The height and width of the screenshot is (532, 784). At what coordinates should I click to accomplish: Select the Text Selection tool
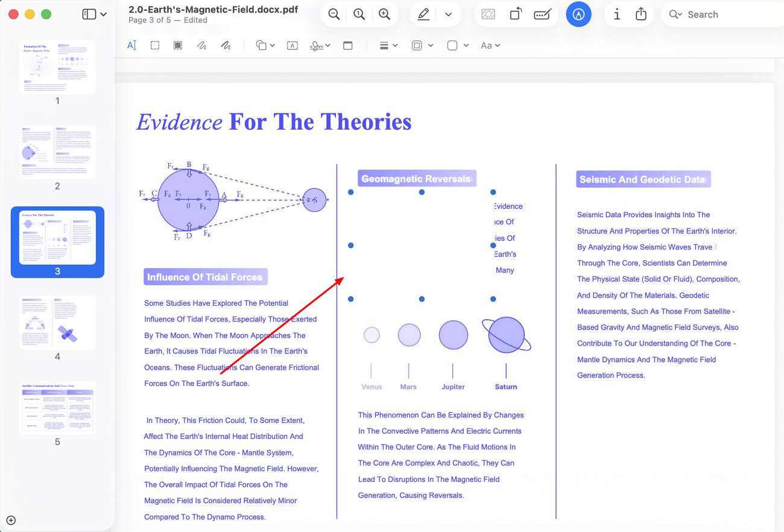tap(132, 45)
